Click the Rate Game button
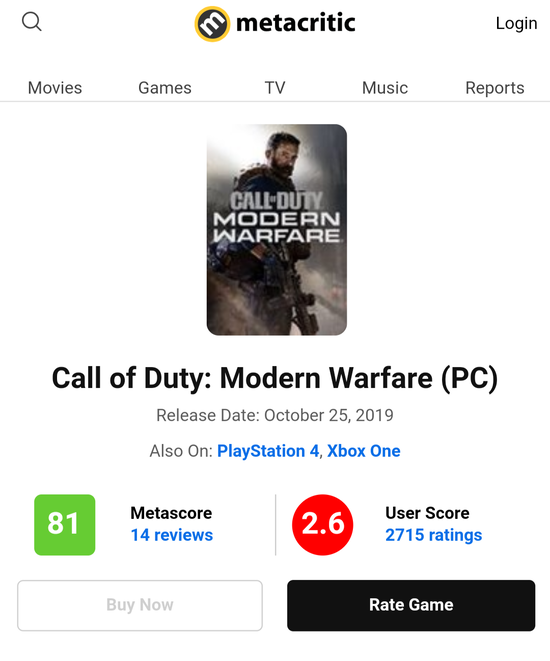 [x=411, y=605]
